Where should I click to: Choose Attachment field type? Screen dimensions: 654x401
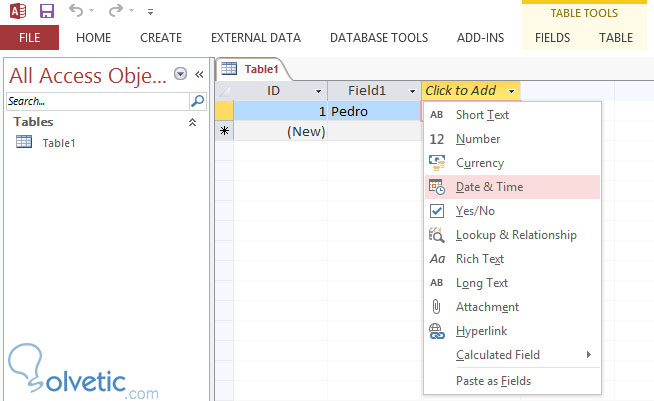(x=512, y=307)
